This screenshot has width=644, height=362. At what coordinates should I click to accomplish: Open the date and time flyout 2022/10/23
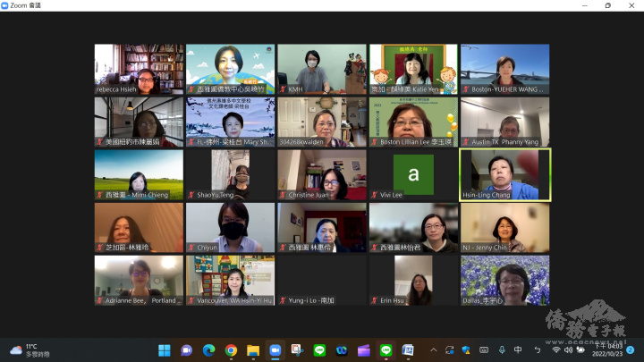coord(605,349)
